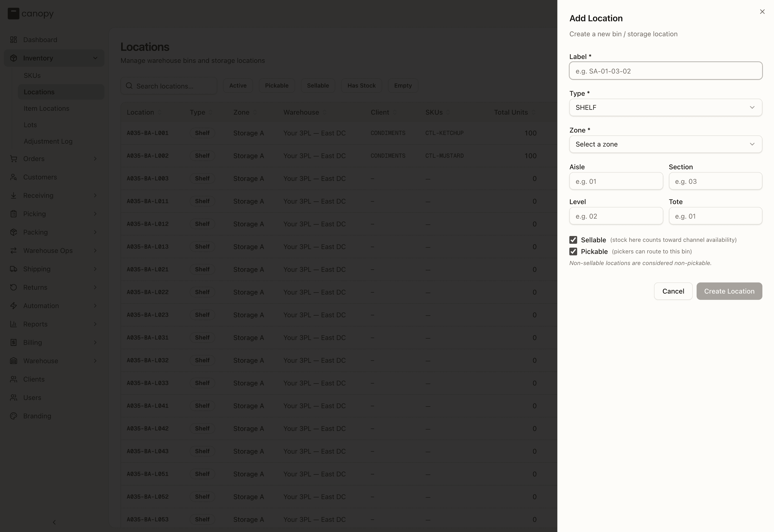Click the Warehouse building icon
The width and height of the screenshot is (774, 532).
13,361
